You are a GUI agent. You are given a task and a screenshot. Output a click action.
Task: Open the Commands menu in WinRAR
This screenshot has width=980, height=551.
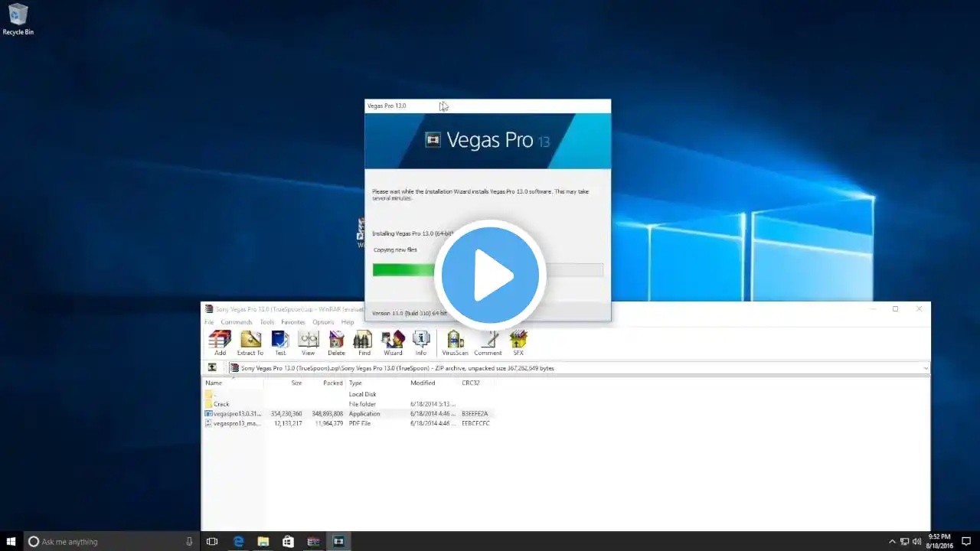237,322
